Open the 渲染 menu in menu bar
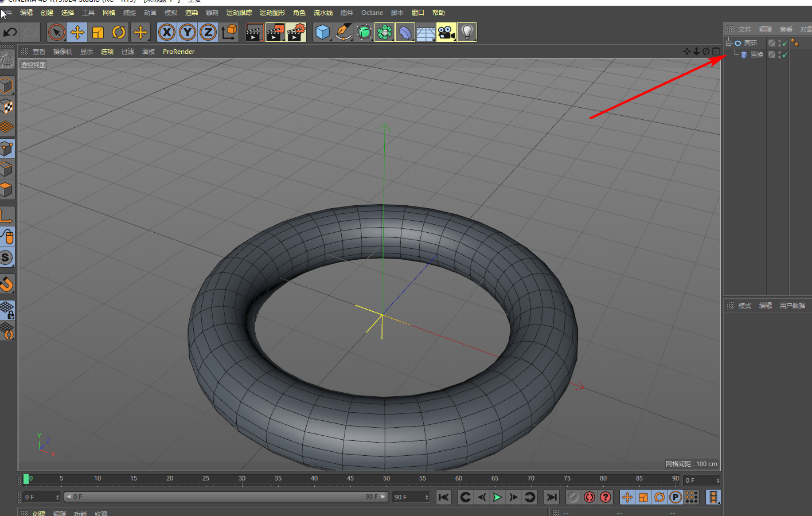 (x=192, y=13)
